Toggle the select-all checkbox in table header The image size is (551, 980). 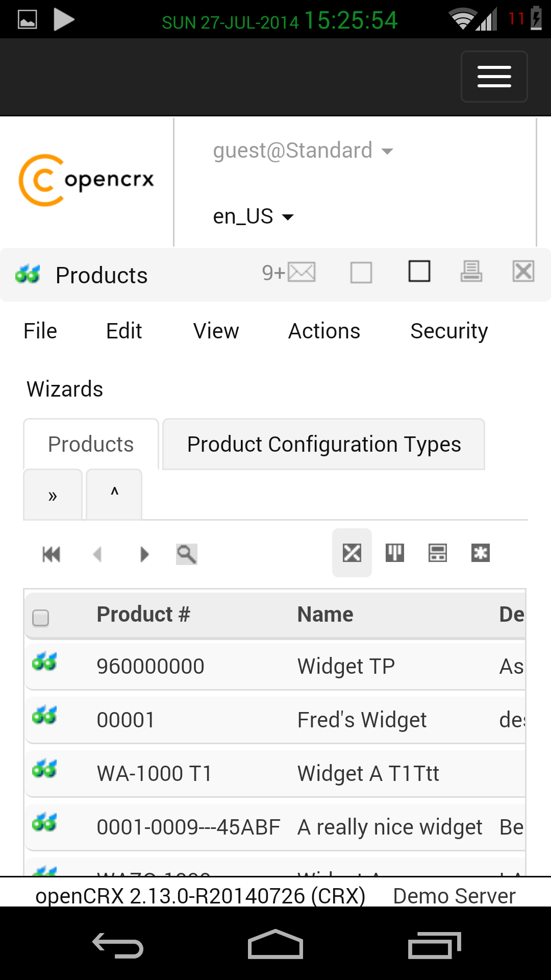point(41,618)
